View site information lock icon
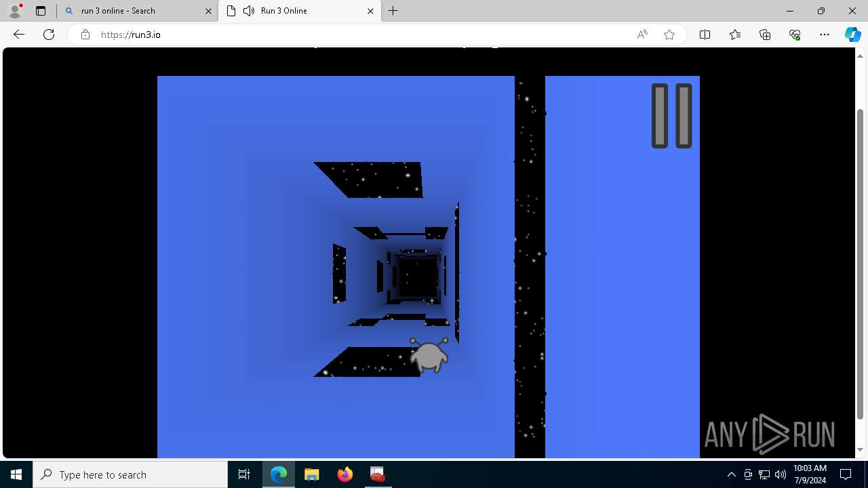868x488 pixels. point(85,35)
